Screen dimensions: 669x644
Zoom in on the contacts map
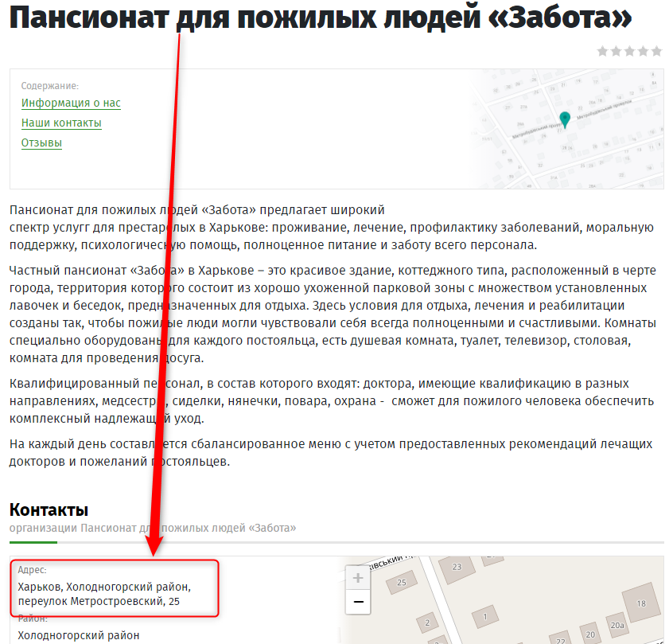point(358,578)
